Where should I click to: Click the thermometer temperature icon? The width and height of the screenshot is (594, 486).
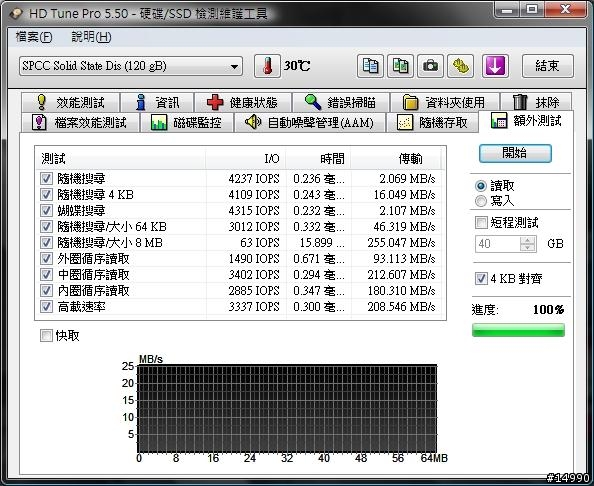click(x=267, y=66)
